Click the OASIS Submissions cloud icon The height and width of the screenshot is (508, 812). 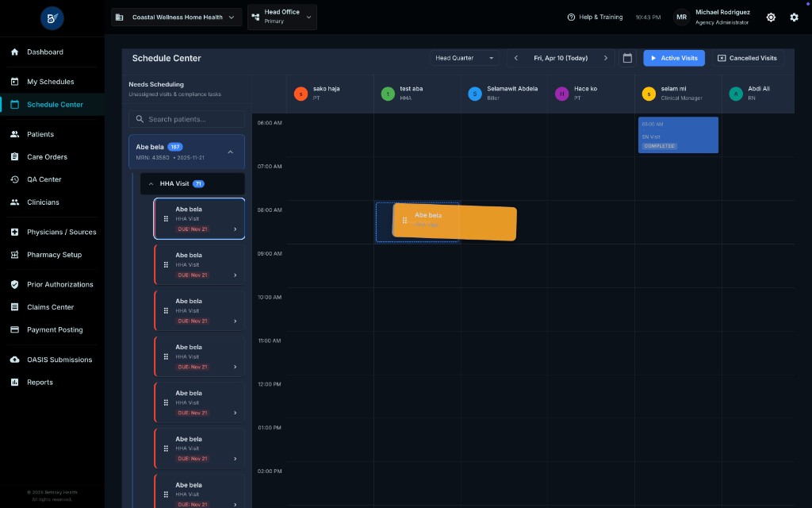(x=14, y=360)
